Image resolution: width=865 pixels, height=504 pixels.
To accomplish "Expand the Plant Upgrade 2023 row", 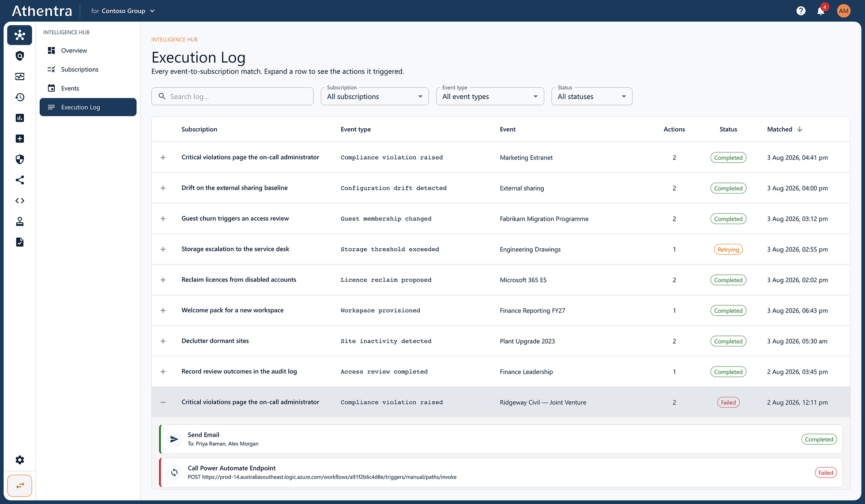I will point(163,341).
